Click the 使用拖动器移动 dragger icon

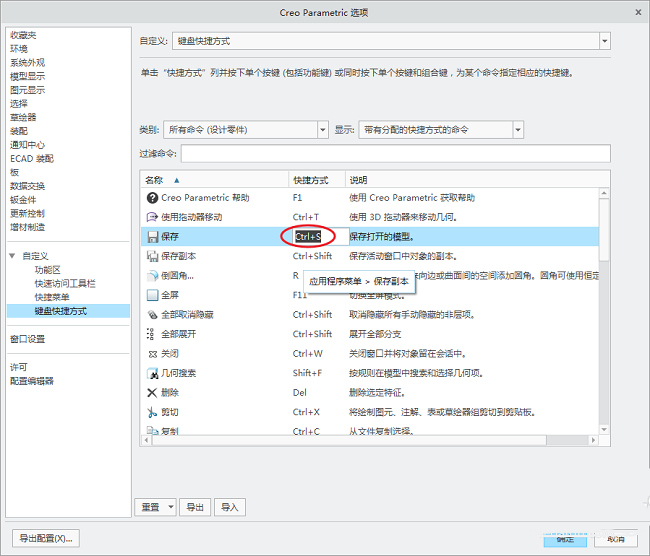152,217
